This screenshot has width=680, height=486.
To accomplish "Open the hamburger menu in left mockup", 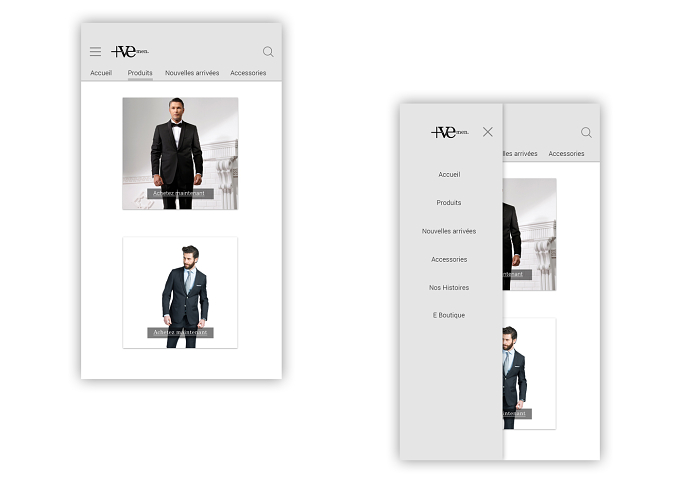I will (x=95, y=52).
